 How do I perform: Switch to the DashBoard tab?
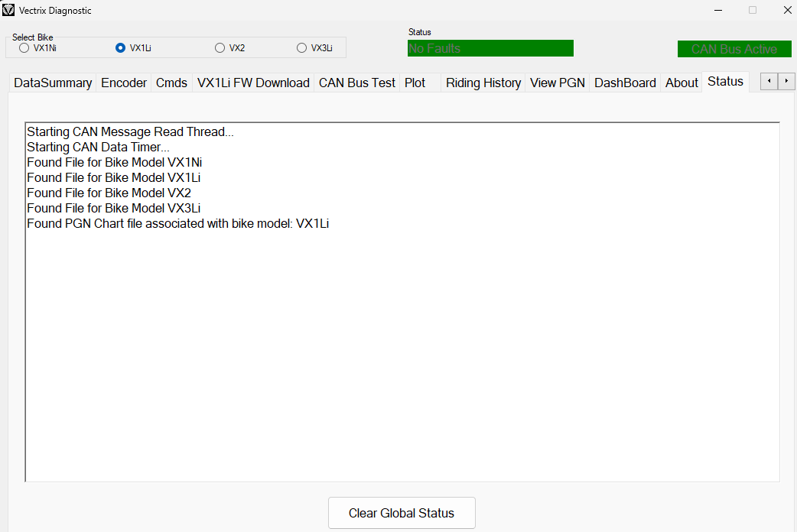[x=625, y=83]
